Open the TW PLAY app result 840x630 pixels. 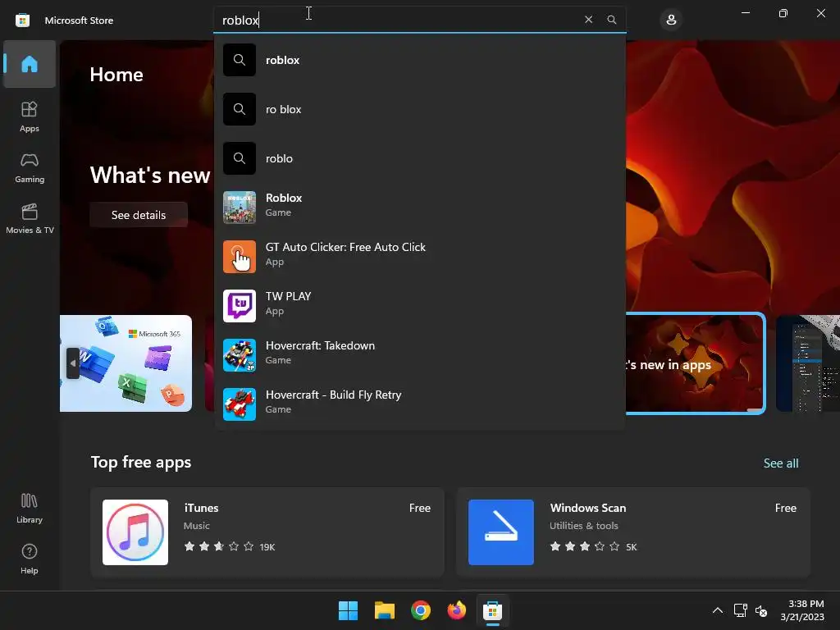(420, 306)
